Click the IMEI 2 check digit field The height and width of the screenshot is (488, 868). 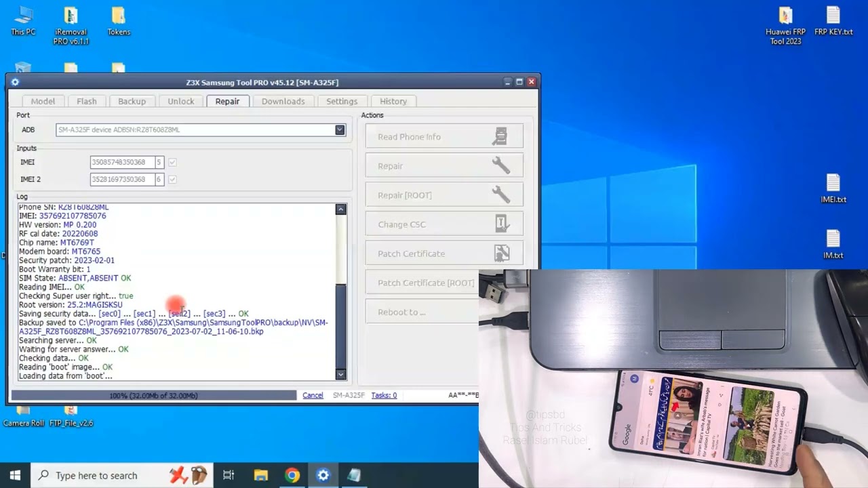[159, 179]
